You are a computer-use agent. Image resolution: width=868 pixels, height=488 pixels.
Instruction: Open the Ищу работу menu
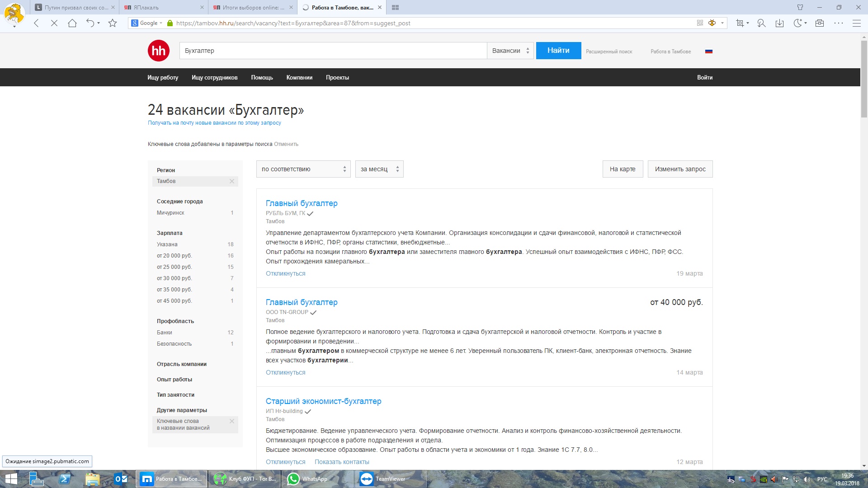coord(163,78)
